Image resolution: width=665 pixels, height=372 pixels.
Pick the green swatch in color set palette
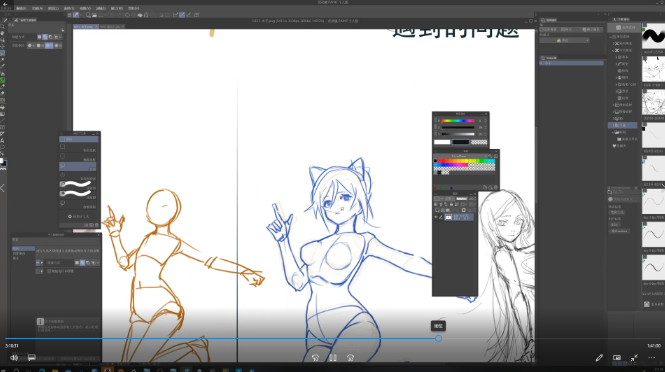481,161
